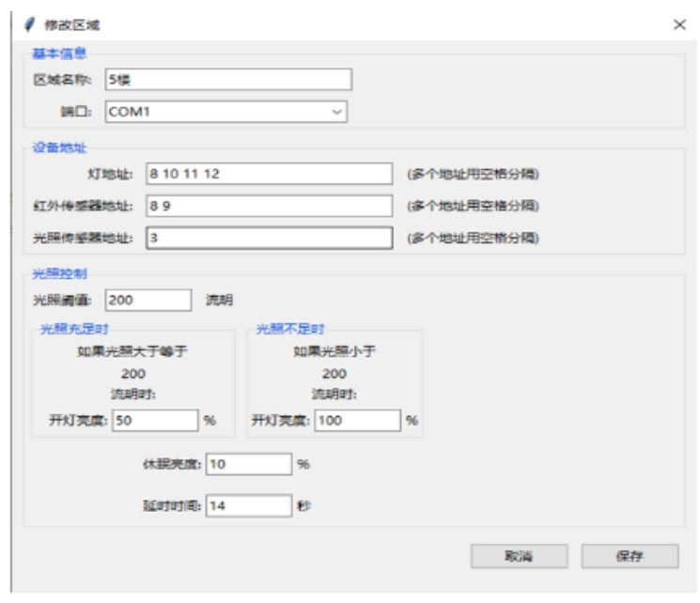The height and width of the screenshot is (603, 700).
Task: Click the hint text beside 灯地址 field
Action: tap(473, 175)
